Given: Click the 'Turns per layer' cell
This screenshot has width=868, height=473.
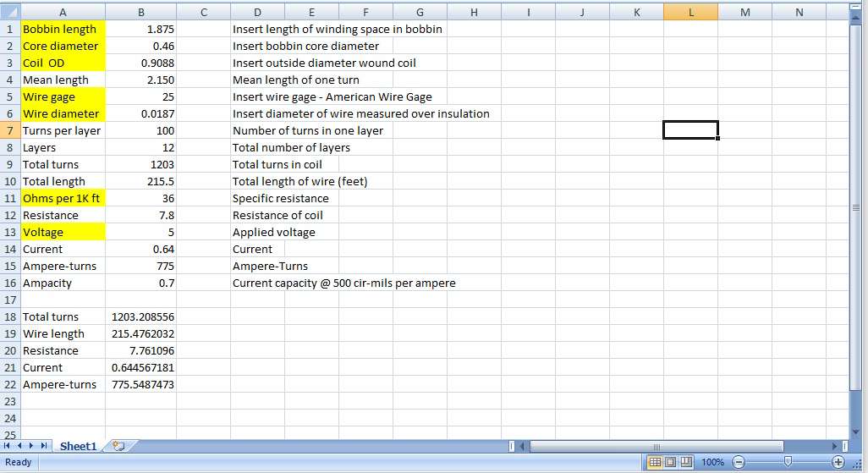Looking at the screenshot, I should 63,130.
